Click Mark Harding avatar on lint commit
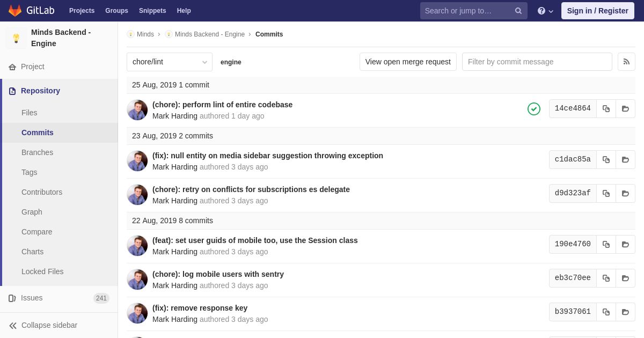This screenshot has height=338, width=644. click(x=137, y=110)
